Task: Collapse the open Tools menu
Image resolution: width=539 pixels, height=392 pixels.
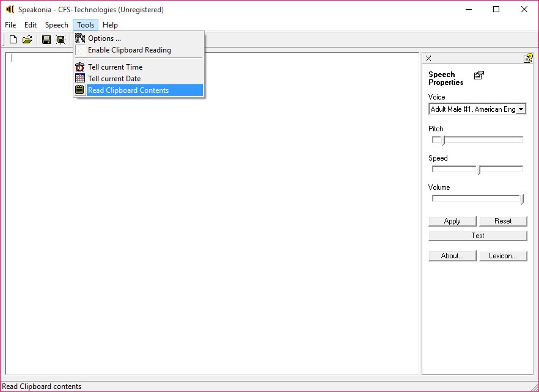Action: pos(86,25)
